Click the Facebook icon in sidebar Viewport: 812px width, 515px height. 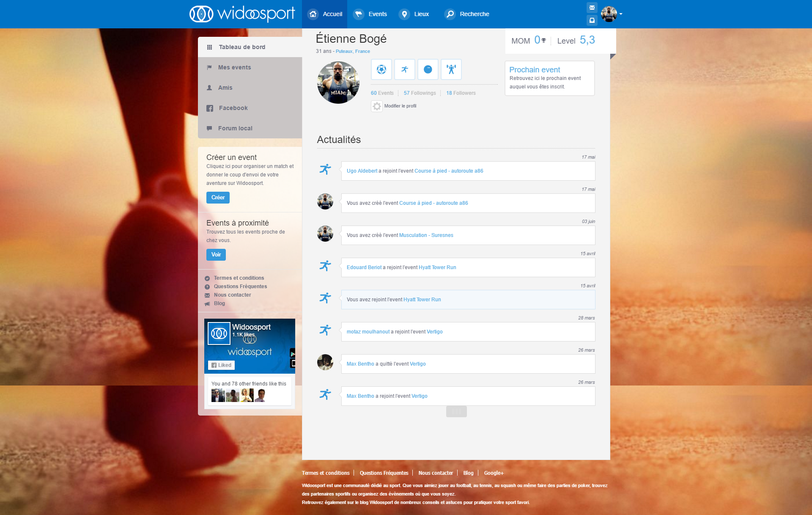pos(210,108)
